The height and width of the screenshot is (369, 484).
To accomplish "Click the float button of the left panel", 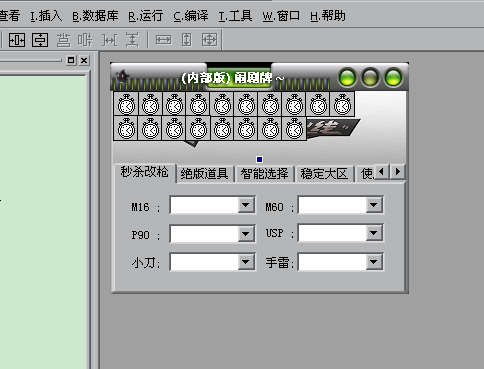I will pyautogui.click(x=71, y=60).
